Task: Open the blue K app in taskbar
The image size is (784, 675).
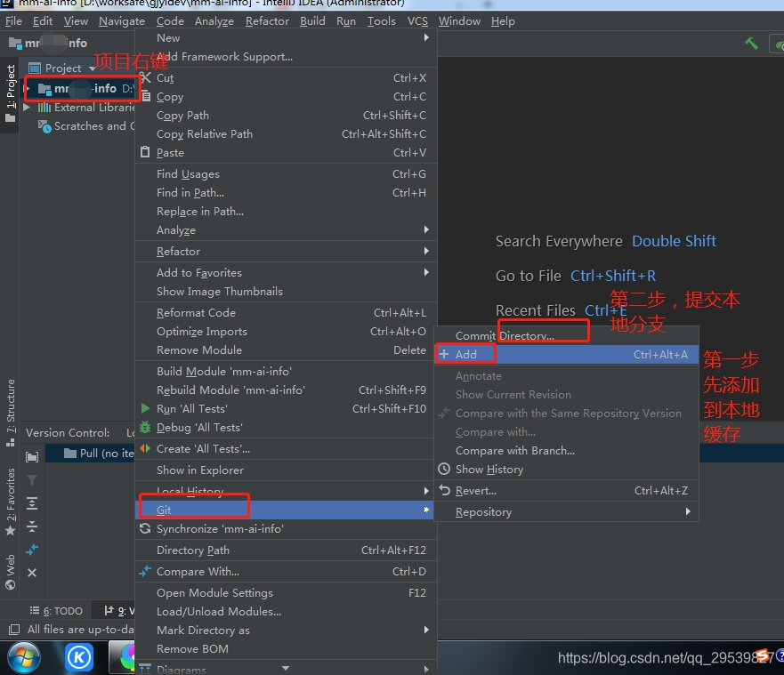Action: (79, 657)
